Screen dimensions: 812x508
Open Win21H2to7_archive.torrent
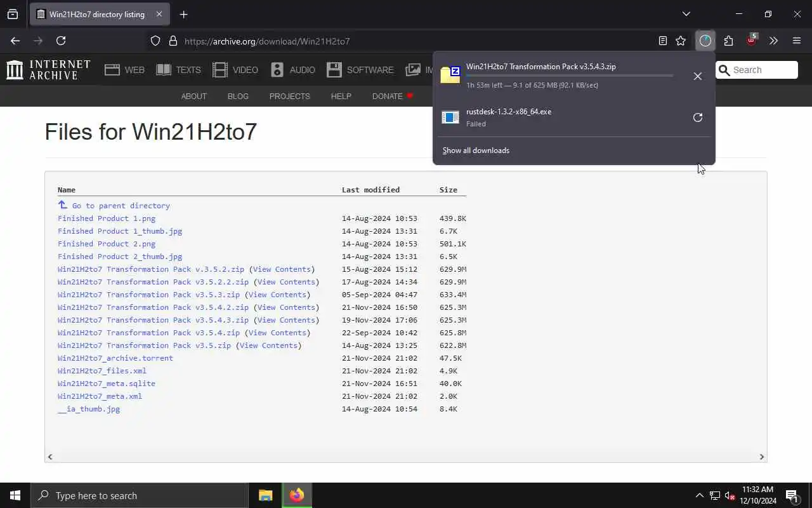click(115, 358)
